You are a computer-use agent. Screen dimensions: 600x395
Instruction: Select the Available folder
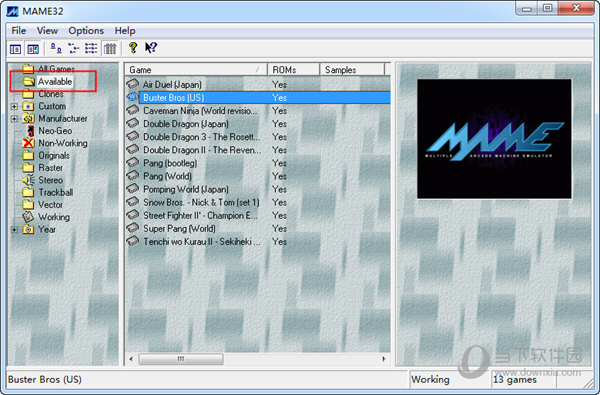(x=55, y=82)
